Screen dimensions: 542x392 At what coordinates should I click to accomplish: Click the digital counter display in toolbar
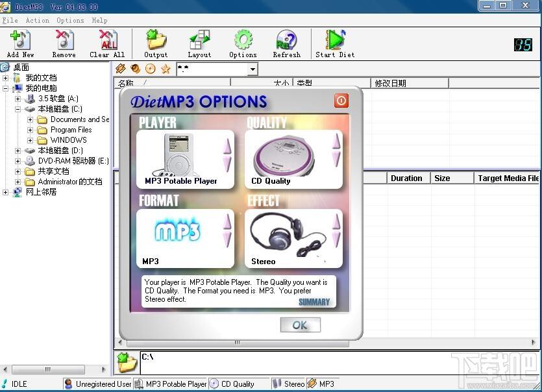click(523, 45)
